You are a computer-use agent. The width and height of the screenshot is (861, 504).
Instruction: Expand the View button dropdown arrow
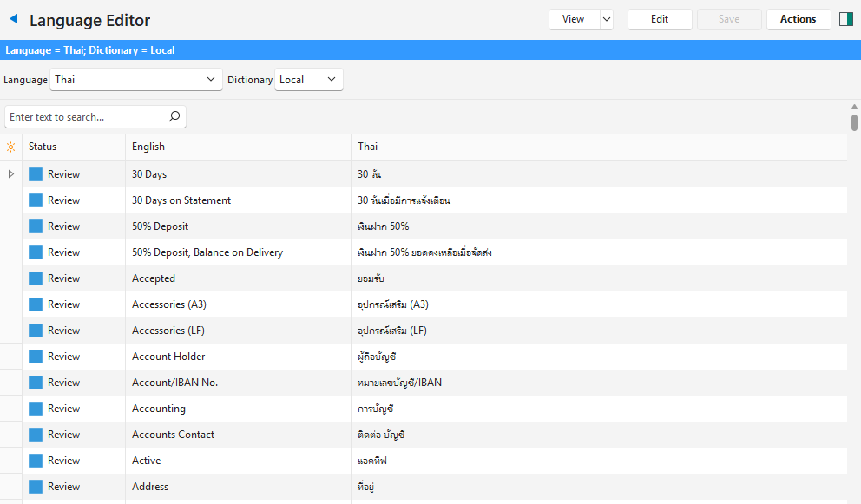(x=606, y=19)
